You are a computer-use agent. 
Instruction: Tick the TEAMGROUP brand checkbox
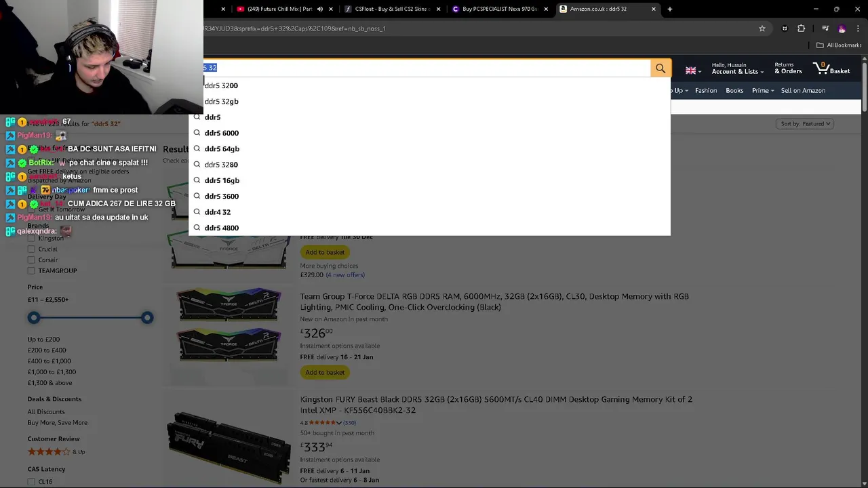[31, 270]
